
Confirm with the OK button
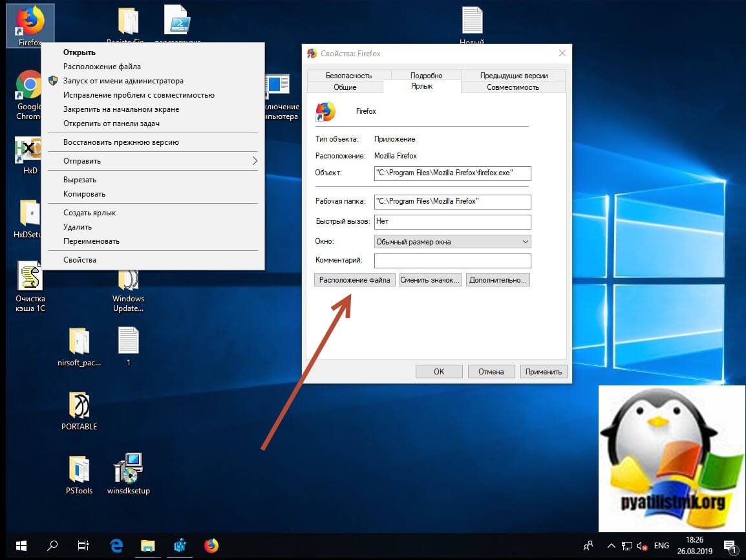pyautogui.click(x=439, y=372)
